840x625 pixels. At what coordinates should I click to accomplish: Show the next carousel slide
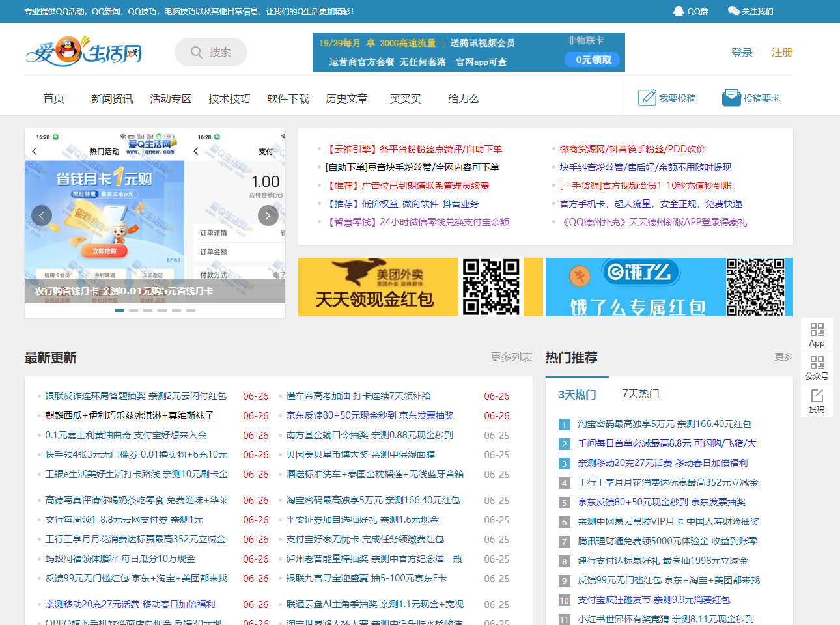tap(268, 215)
